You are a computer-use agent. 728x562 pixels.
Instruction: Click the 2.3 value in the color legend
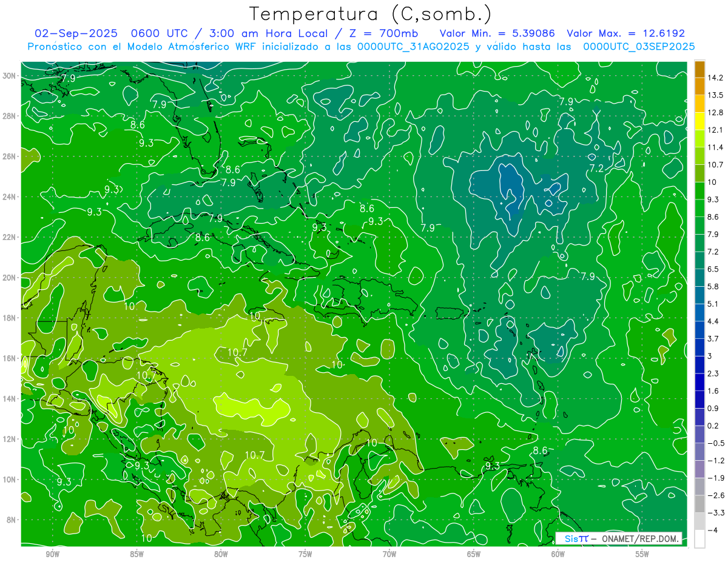click(714, 373)
